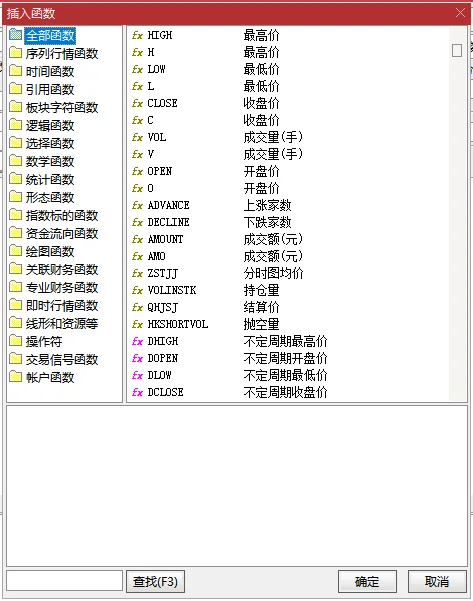Select the C function row

pos(289,120)
